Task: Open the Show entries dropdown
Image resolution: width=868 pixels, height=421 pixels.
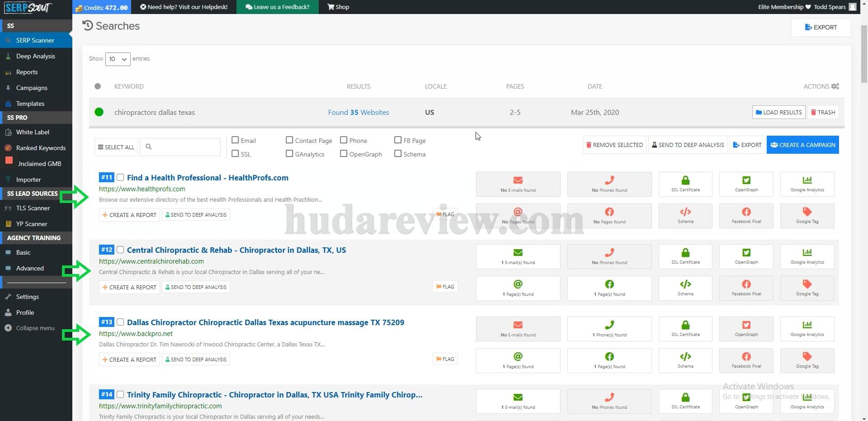Action: [118, 59]
